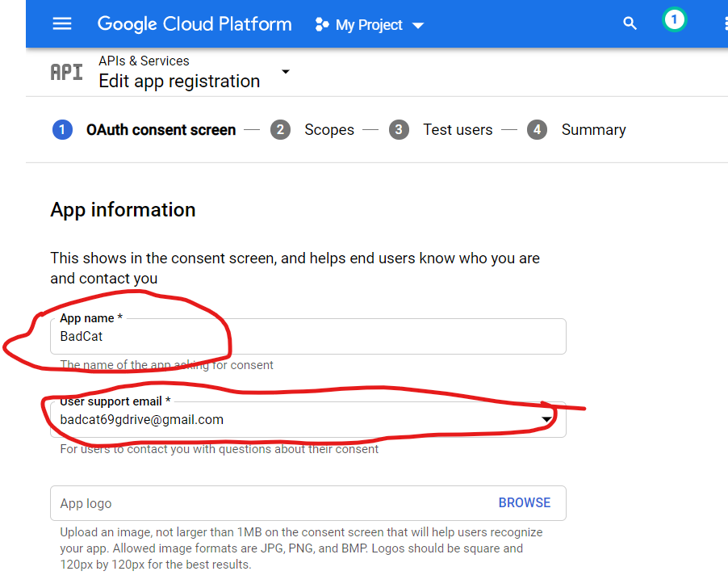
Task: Switch to the Test users step
Action: (x=457, y=130)
